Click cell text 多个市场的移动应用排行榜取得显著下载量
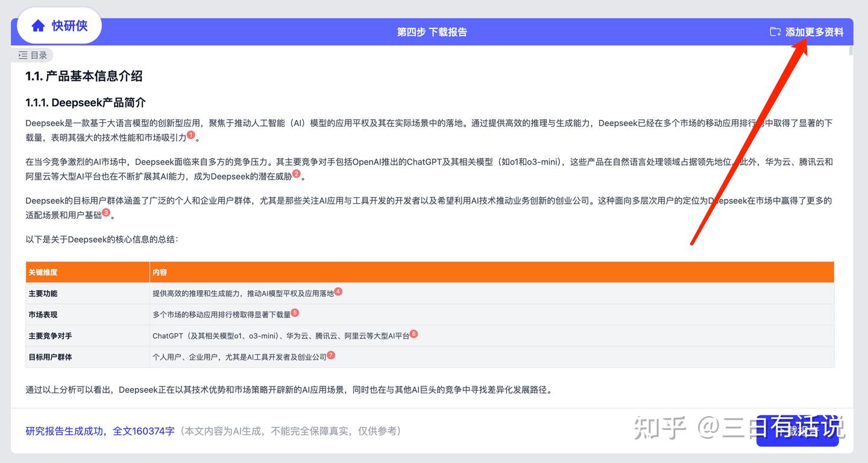Image resolution: width=868 pixels, height=463 pixels. pos(221,315)
